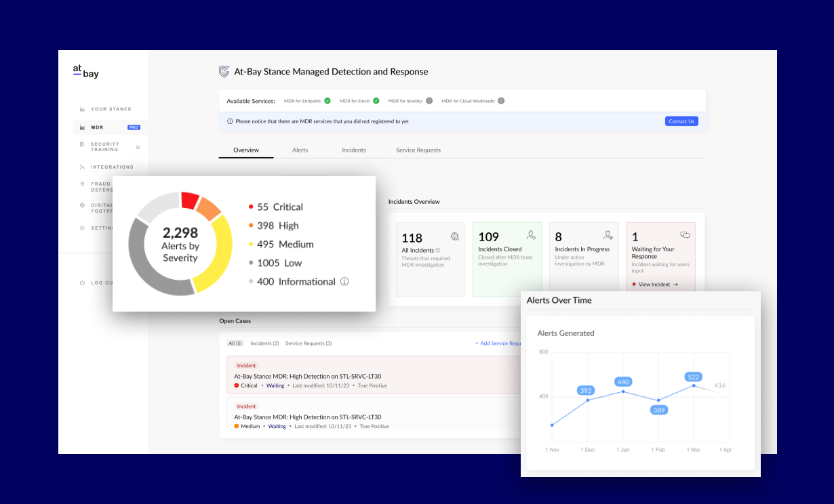Open Your Stance via its sidebar chart icon
The height and width of the screenshot is (504, 834).
click(82, 109)
